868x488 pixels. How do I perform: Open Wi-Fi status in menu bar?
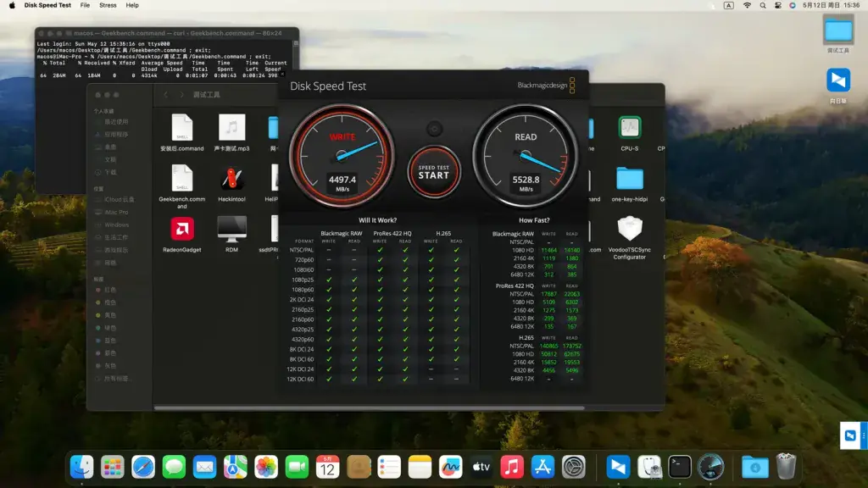pos(747,5)
